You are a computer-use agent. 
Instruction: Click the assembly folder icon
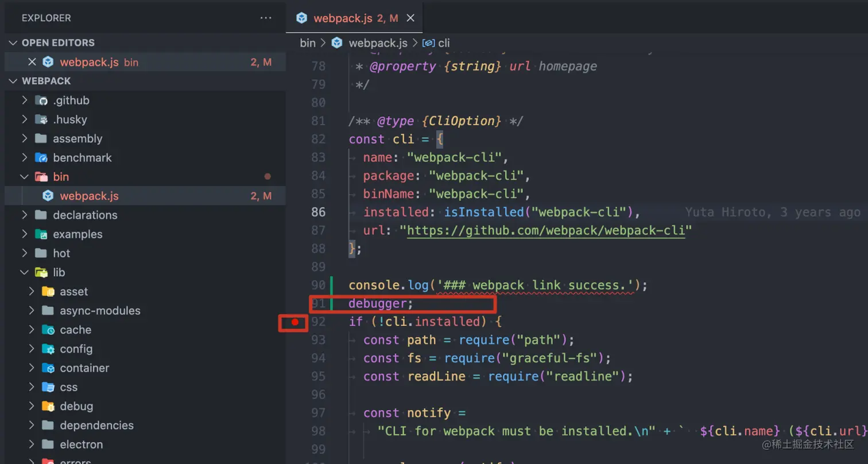click(x=41, y=138)
